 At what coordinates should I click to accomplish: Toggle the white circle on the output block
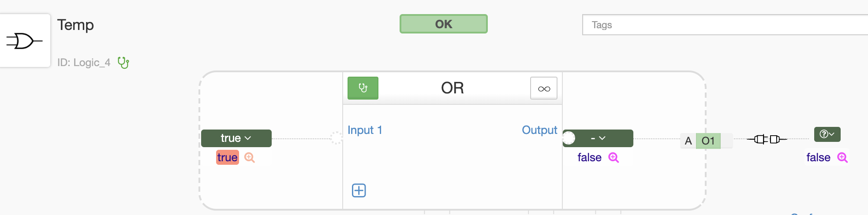coord(569,138)
